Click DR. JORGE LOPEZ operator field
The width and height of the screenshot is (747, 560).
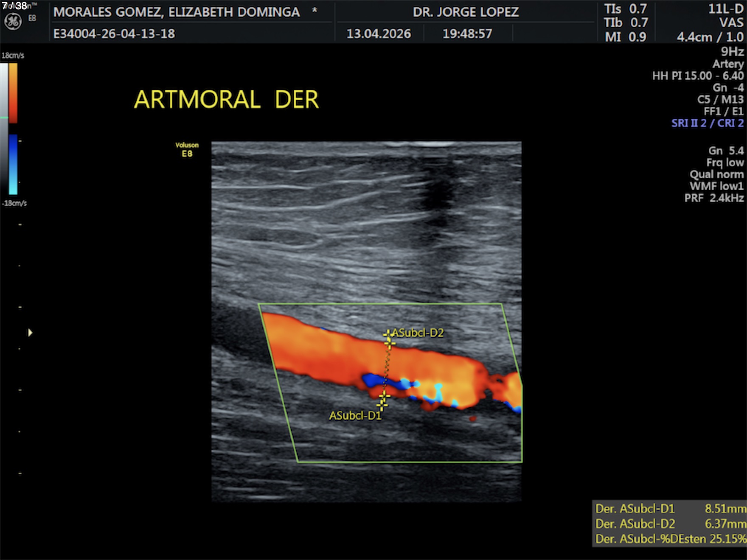(x=466, y=12)
